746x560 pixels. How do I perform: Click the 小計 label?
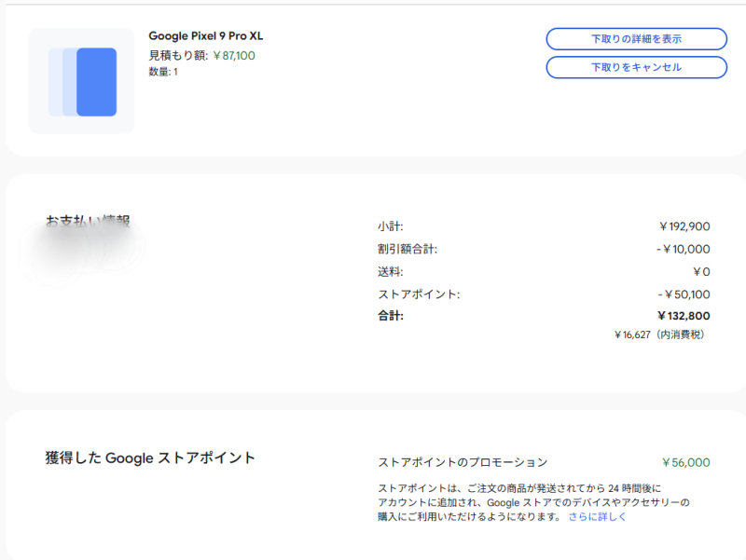coord(391,226)
